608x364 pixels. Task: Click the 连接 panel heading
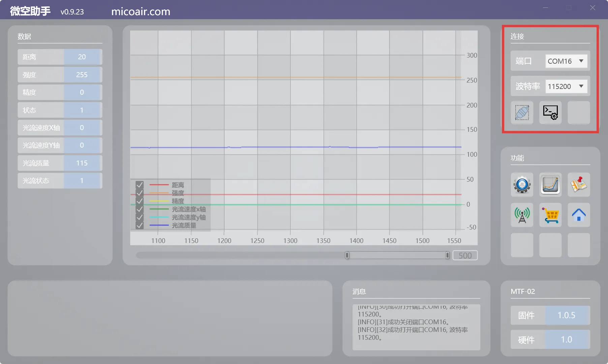pos(517,36)
